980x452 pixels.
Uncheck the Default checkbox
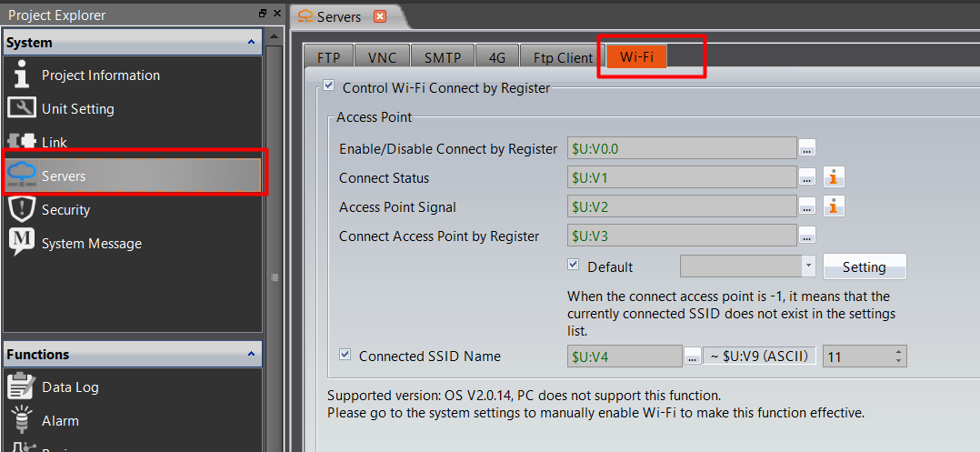coord(573,266)
